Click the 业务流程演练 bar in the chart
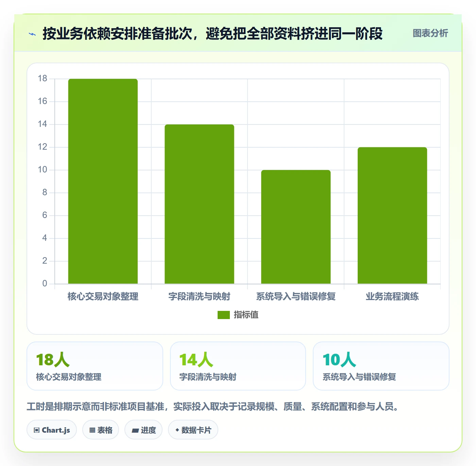Image resolution: width=476 pixels, height=466 pixels. pyautogui.click(x=392, y=215)
